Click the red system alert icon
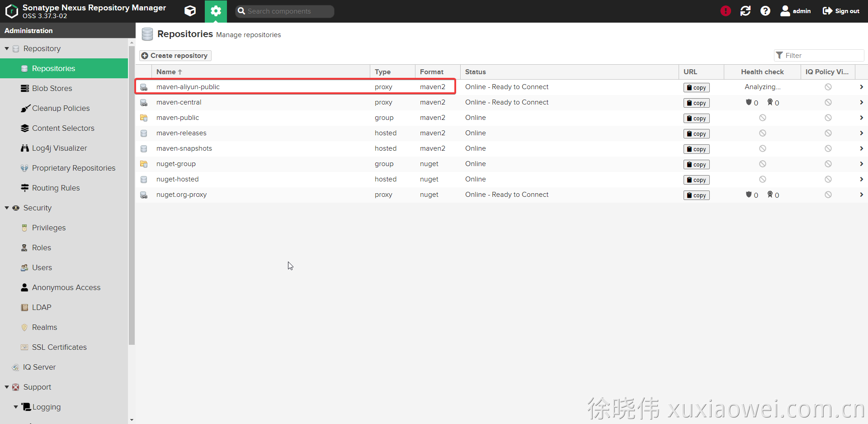Screen dimensions: 868x424 (x=726, y=11)
